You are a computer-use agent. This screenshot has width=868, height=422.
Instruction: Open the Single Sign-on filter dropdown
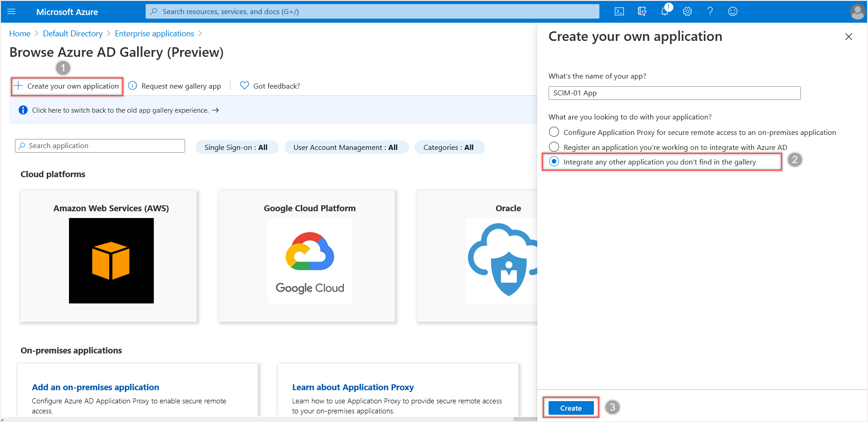tap(236, 148)
